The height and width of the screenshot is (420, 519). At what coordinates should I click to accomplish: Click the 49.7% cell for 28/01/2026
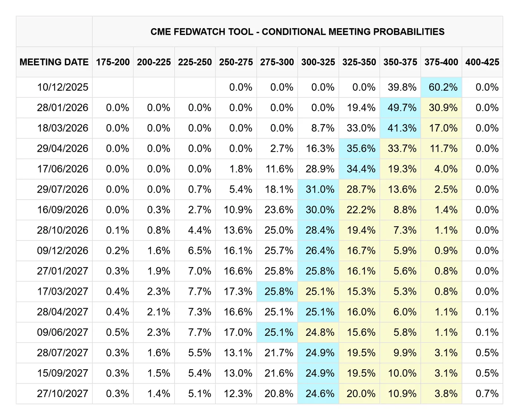(x=402, y=108)
